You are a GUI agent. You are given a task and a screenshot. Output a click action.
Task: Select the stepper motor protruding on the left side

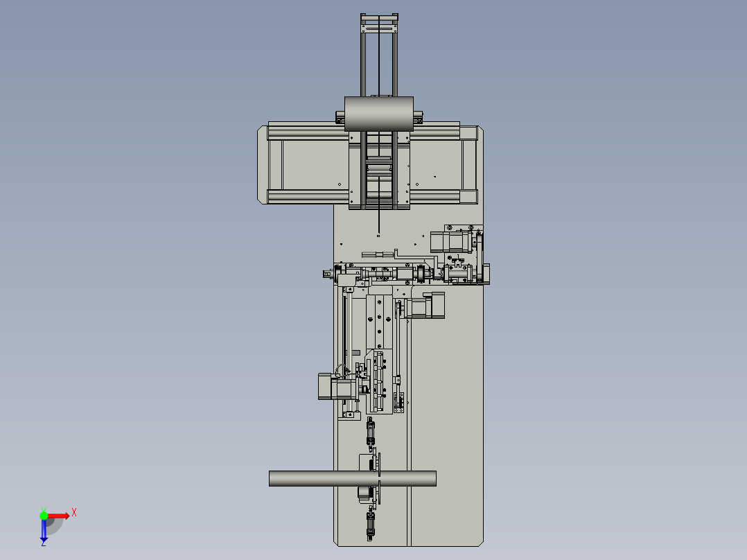coord(336,386)
